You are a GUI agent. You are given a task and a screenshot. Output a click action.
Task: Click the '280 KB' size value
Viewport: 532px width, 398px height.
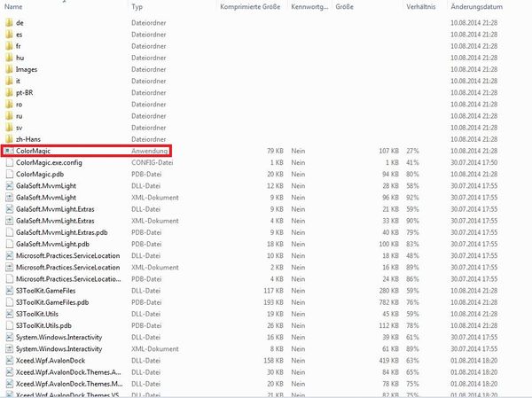(x=389, y=291)
